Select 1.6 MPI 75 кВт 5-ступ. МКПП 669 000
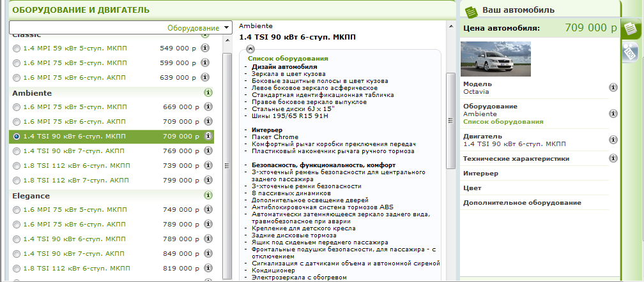644x282 pixels. click(17, 107)
